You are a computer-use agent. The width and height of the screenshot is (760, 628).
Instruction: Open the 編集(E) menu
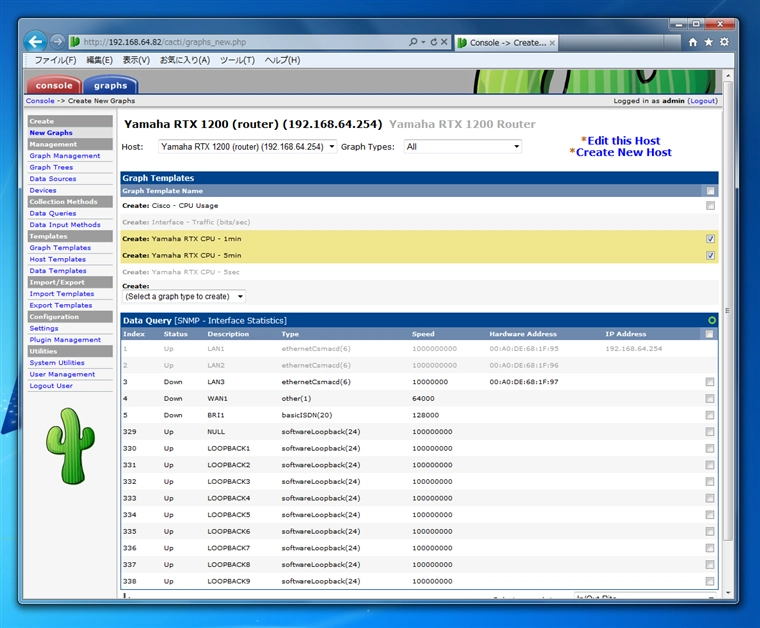tap(99, 60)
